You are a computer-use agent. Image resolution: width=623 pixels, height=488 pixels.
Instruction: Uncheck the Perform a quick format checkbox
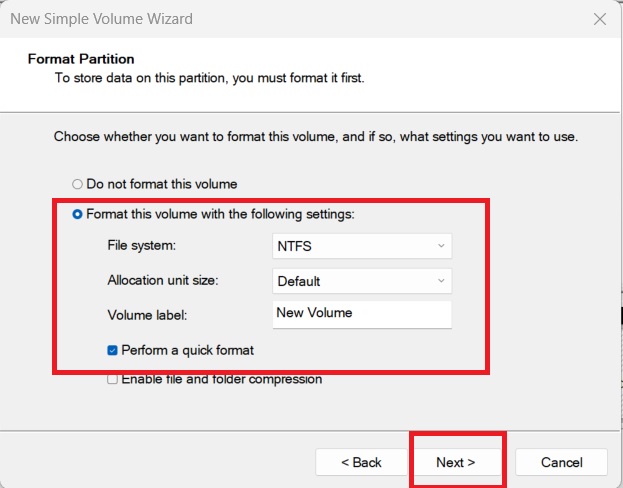113,350
